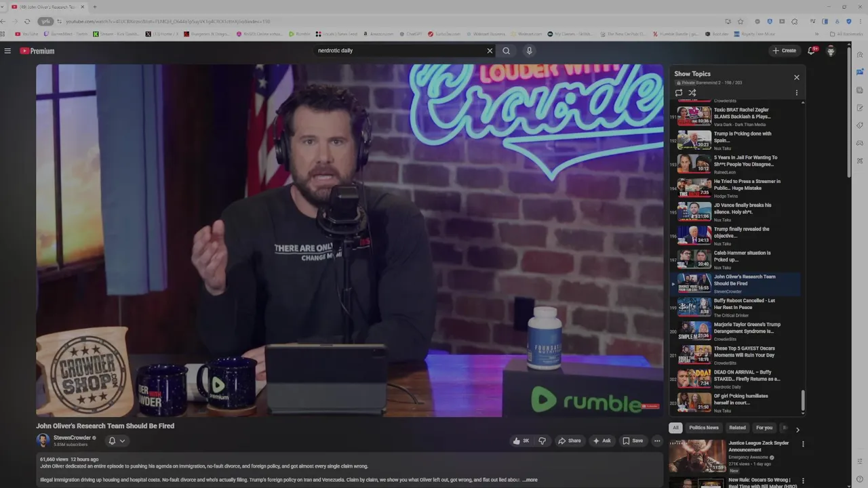Select 'OF girl f*cking humiliates herself' playlist item
868x488 pixels.
pos(735,402)
